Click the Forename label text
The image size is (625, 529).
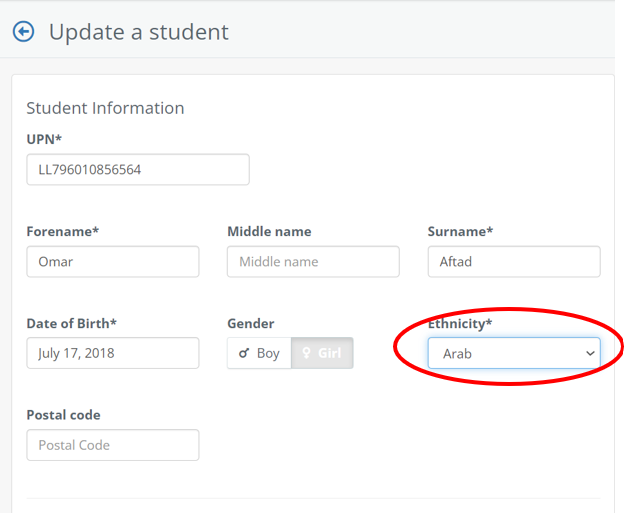[x=62, y=231]
